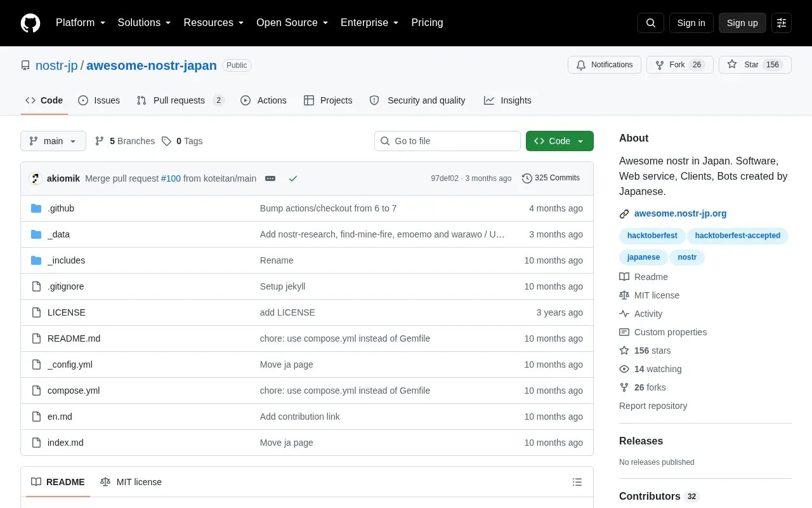The width and height of the screenshot is (812, 508).
Task: Open the green checkmark build status
Action: [293, 178]
